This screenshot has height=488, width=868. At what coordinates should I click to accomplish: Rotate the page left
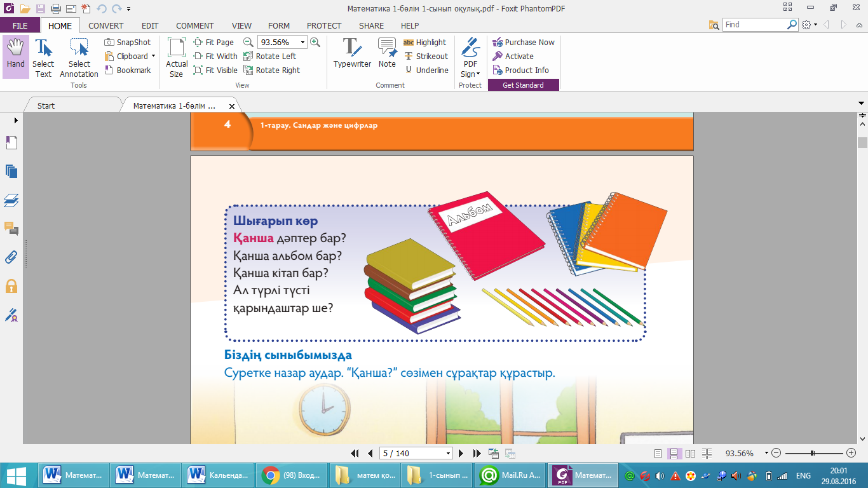pyautogui.click(x=269, y=57)
